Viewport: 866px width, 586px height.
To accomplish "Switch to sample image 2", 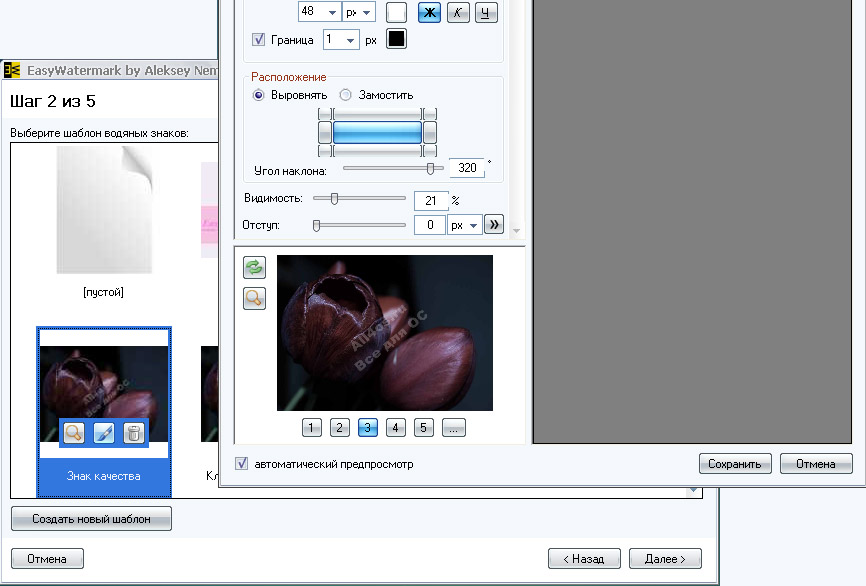I will tap(340, 427).
